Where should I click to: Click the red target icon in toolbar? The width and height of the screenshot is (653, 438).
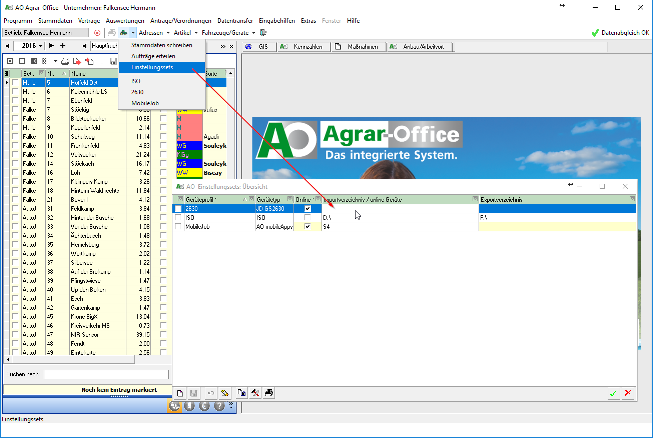click(x=97, y=33)
